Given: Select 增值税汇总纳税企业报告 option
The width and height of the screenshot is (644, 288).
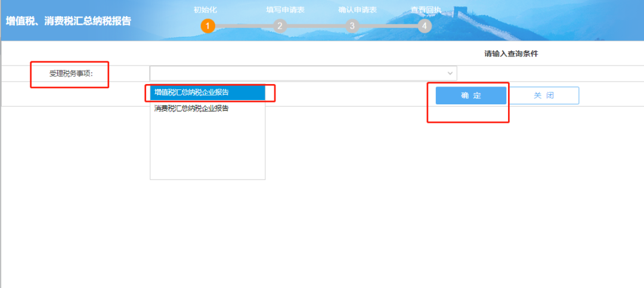Looking at the screenshot, I should [208, 92].
